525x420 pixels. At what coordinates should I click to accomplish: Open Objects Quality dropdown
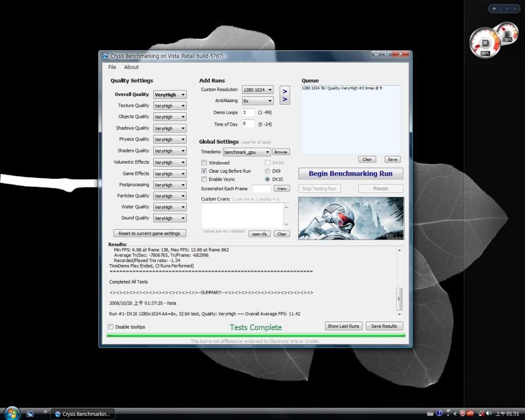pos(170,117)
